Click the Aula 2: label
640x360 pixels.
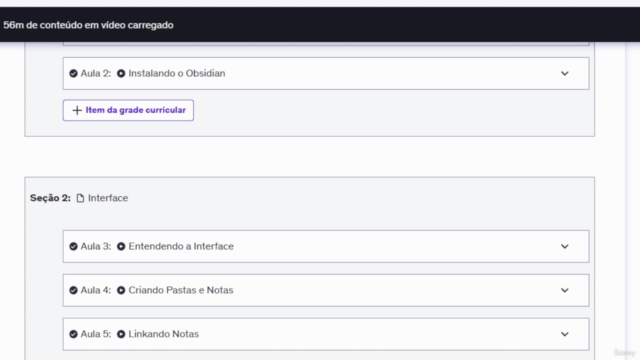[x=96, y=73]
